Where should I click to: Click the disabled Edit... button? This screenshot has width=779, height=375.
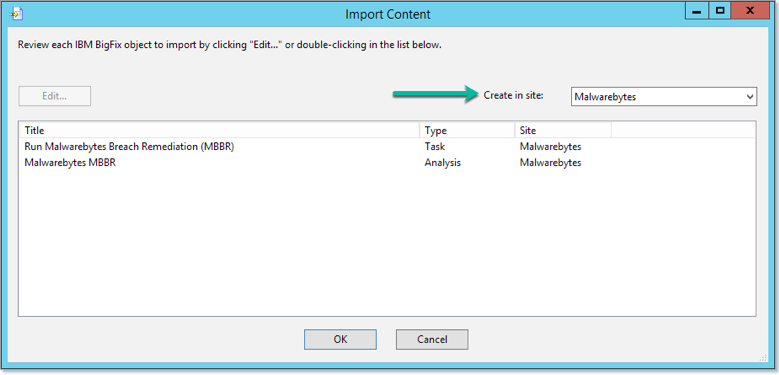click(55, 96)
